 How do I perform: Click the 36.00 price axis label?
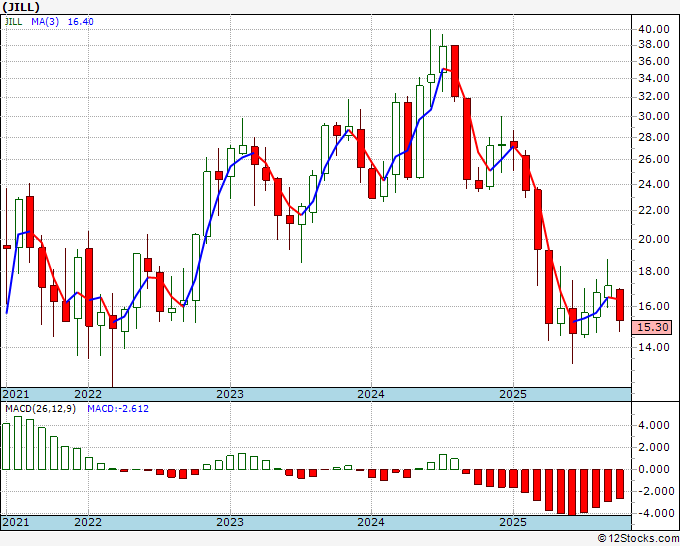654,62
